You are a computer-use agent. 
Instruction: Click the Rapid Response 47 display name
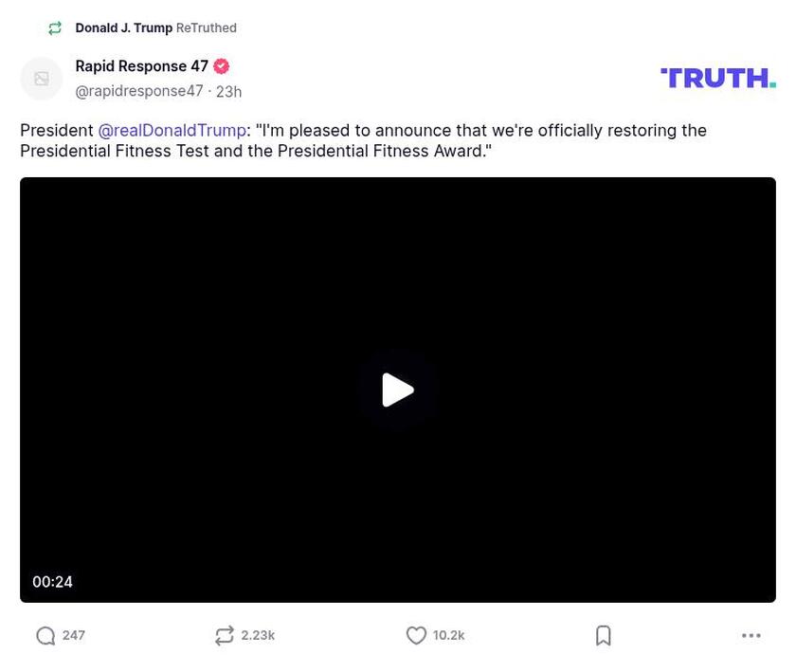(141, 65)
